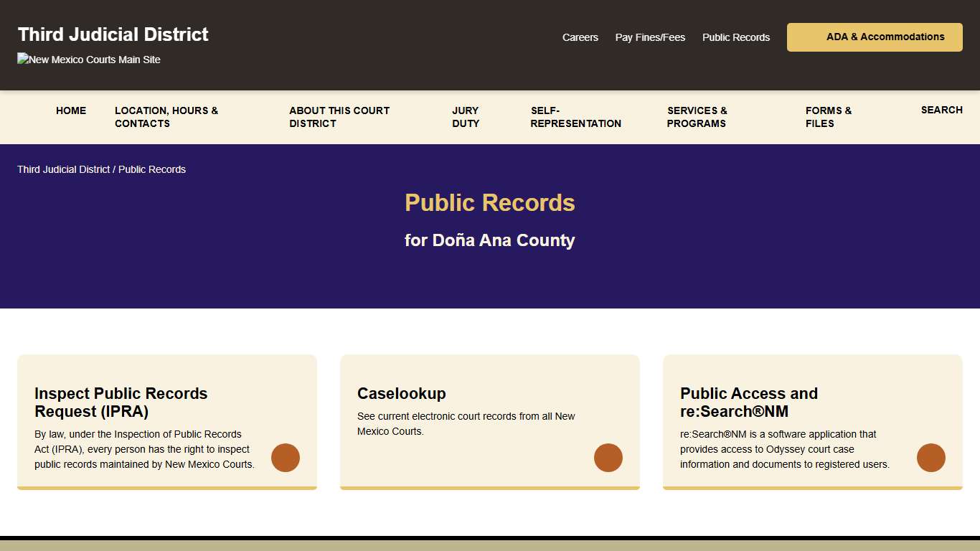Select HOME in the navigation menu
This screenshot has width=980, height=551.
[71, 110]
